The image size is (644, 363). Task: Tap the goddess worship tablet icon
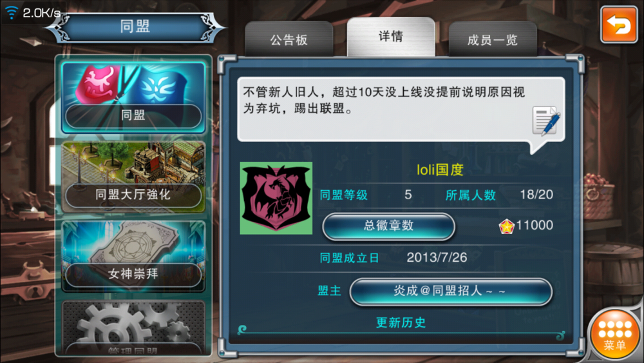133,243
